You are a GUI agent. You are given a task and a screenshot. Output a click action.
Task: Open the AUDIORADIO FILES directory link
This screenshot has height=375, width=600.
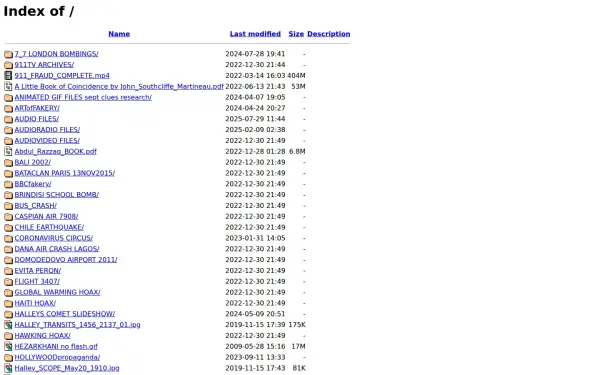click(x=47, y=130)
